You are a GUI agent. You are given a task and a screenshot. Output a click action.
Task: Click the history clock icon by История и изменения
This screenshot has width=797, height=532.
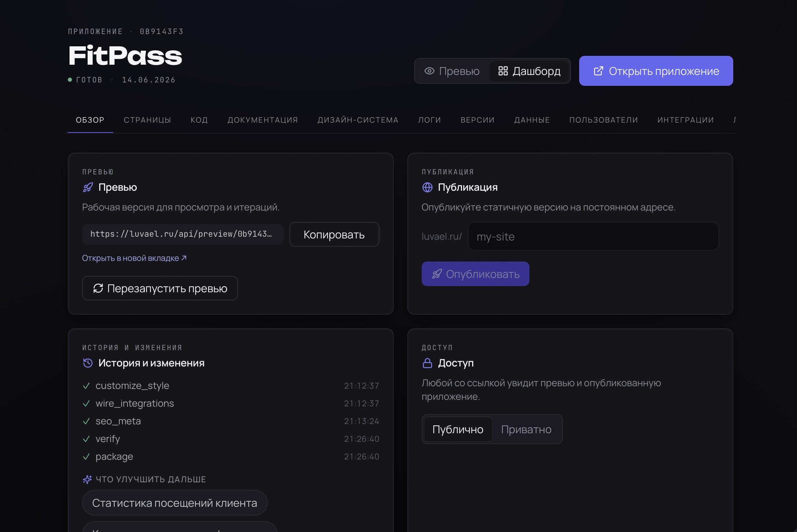88,363
